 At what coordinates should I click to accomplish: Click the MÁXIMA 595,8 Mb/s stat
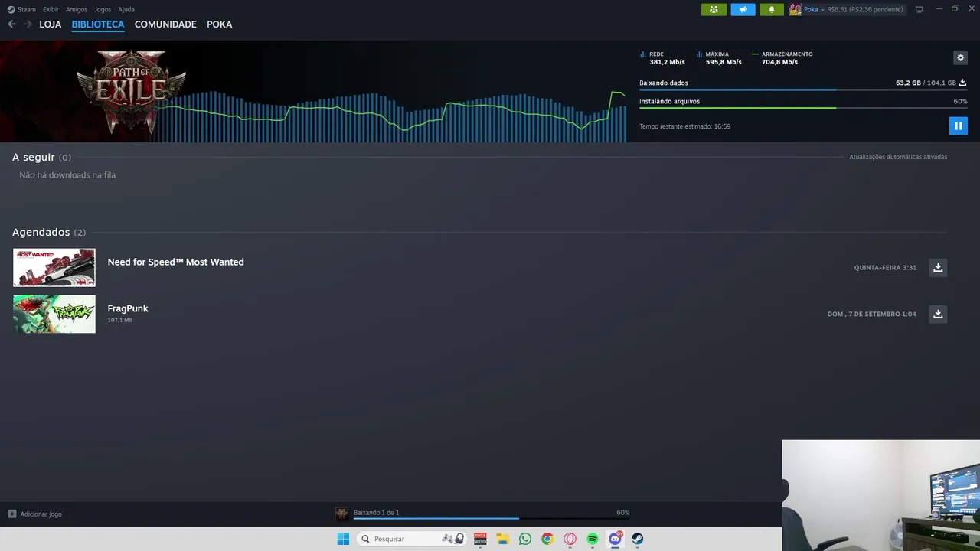(720, 58)
